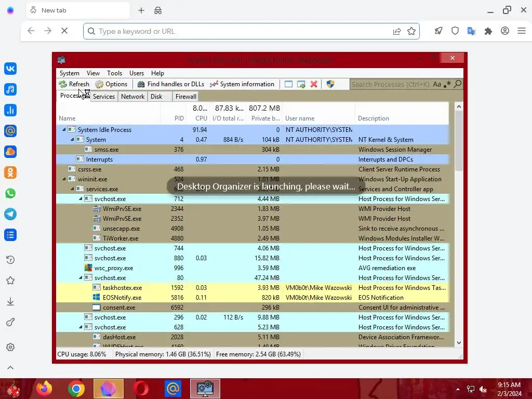The width and height of the screenshot is (532, 399).
Task: Collapse the sidebar with chevron
Action: [10, 367]
